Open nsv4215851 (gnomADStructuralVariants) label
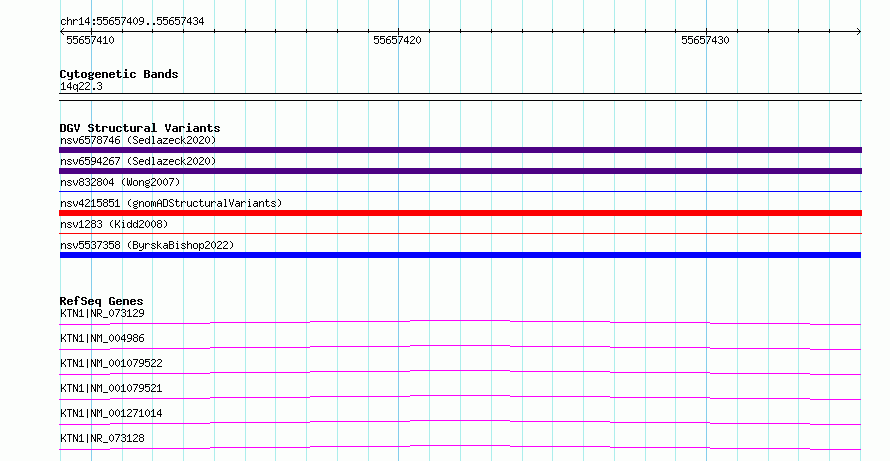The image size is (890, 461). [x=171, y=203]
